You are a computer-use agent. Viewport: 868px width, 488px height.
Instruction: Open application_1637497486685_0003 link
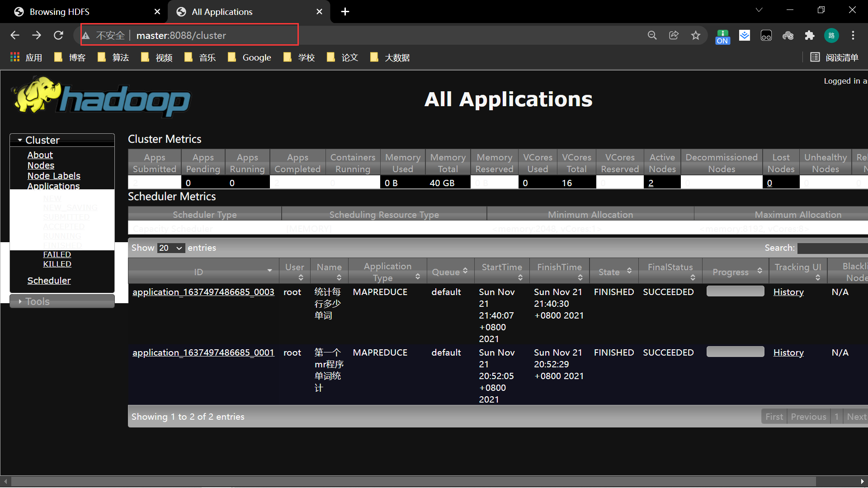(x=203, y=292)
